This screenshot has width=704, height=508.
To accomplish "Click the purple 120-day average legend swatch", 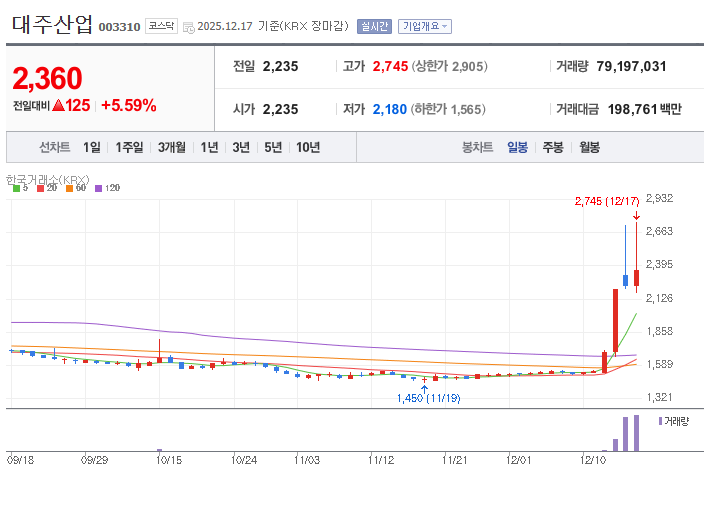I will tap(98, 189).
